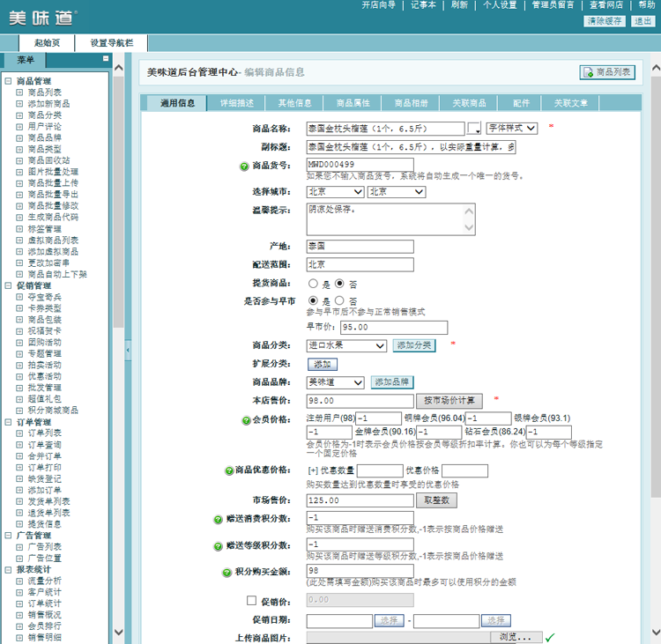Switch to the 关联商品 tab
The image size is (661, 644).
point(469,103)
